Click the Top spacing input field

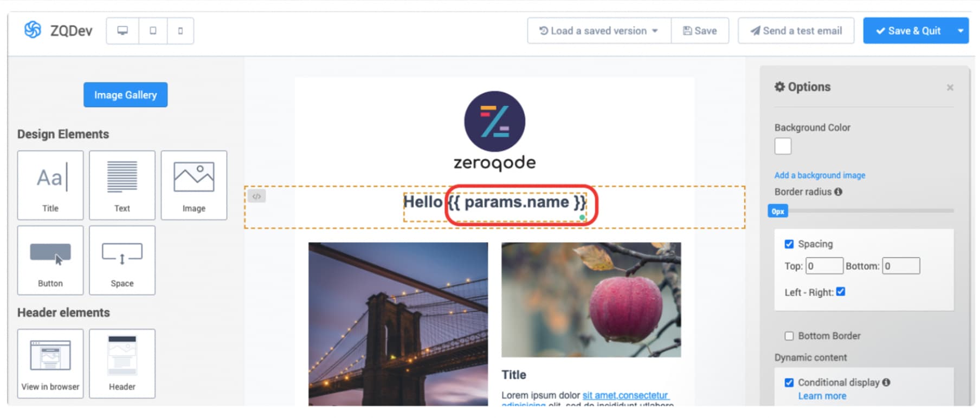point(824,266)
